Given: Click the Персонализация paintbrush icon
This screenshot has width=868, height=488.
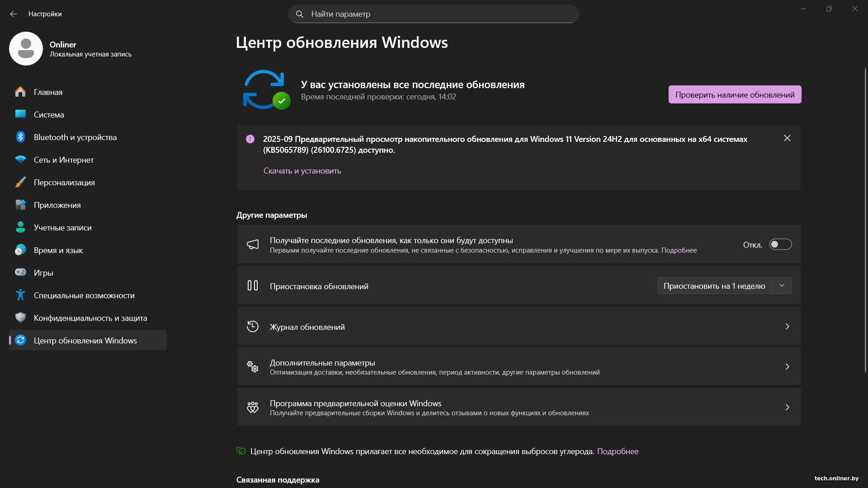Looking at the screenshot, I should pos(20,182).
